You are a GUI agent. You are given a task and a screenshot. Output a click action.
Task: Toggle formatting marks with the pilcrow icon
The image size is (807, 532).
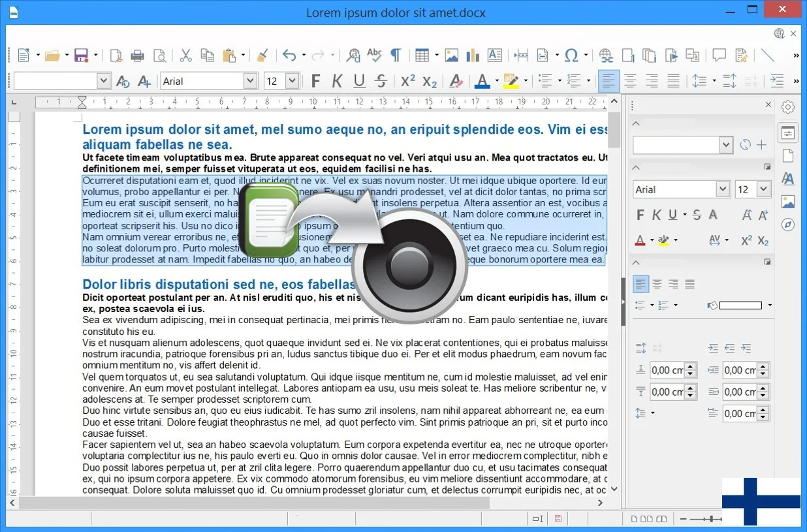396,55
